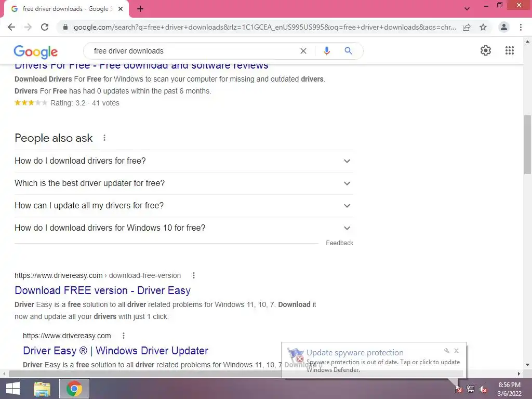Open the taskbar clock and date
The image size is (532, 399).
click(x=509, y=389)
